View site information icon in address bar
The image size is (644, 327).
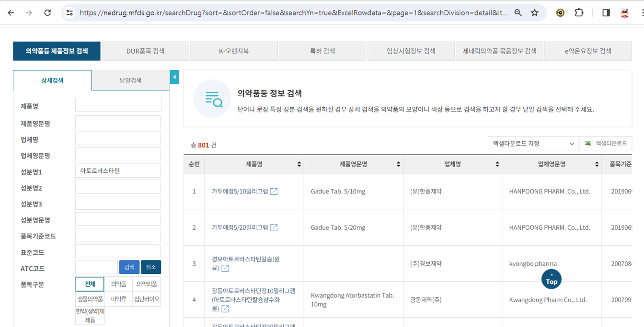69,13
